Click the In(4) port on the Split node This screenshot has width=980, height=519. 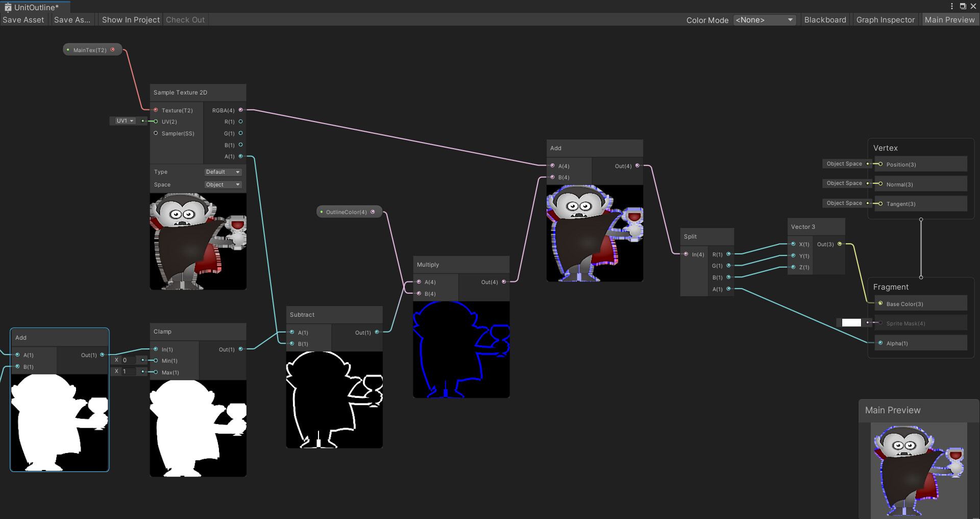(685, 254)
